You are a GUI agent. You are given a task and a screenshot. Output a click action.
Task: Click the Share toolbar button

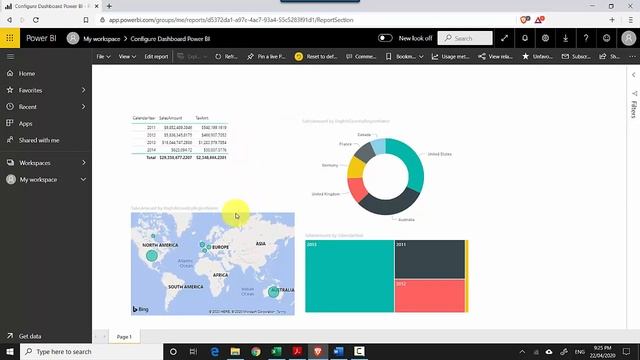(609, 56)
